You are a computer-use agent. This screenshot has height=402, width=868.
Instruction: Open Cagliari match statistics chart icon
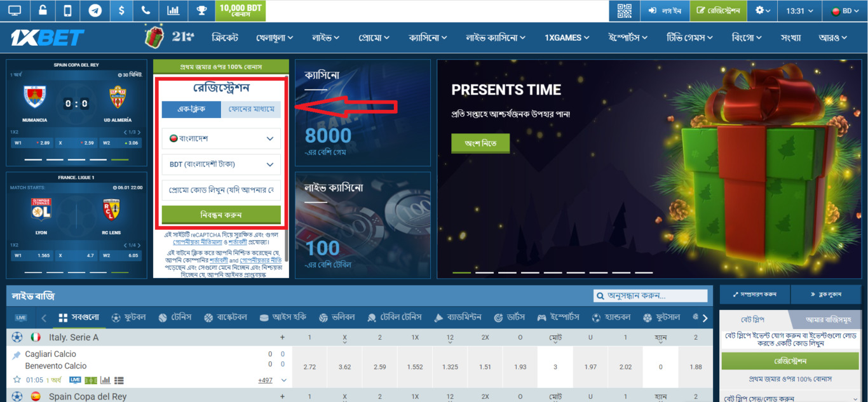[x=105, y=380]
